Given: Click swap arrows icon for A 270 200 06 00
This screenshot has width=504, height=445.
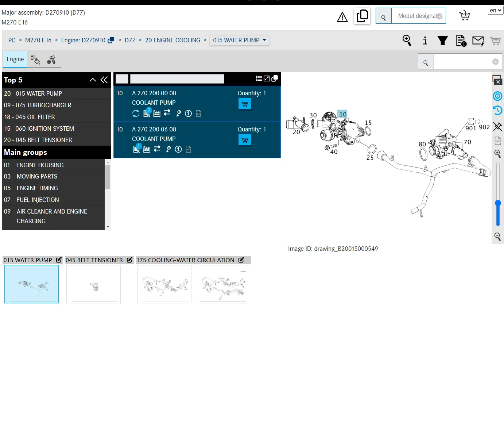Looking at the screenshot, I should click(157, 149).
